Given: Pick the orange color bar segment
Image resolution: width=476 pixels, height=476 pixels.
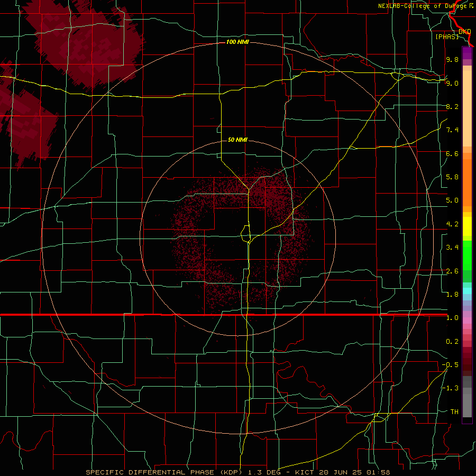Looking at the screenshot, I should (x=467, y=183).
